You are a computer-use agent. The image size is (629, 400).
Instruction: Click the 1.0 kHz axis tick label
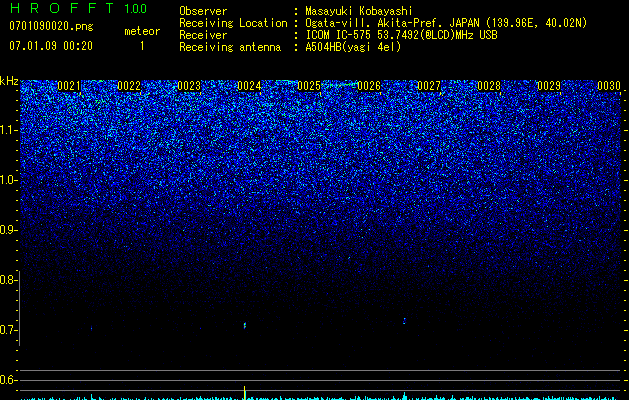coord(8,180)
